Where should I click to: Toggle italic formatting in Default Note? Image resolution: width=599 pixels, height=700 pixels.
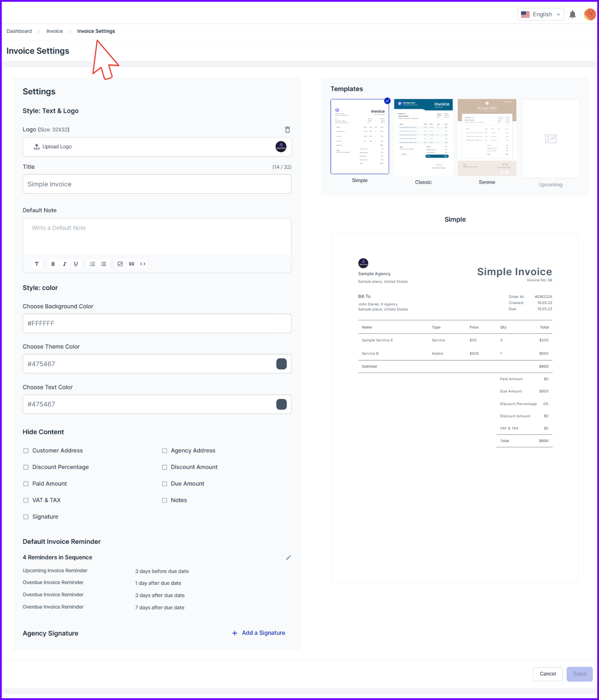(x=65, y=264)
